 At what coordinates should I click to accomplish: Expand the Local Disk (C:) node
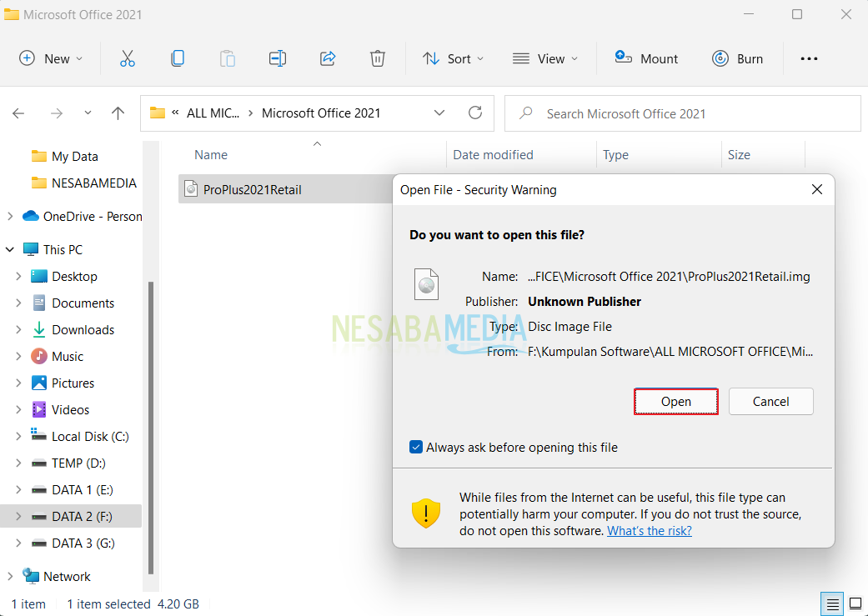tap(18, 437)
